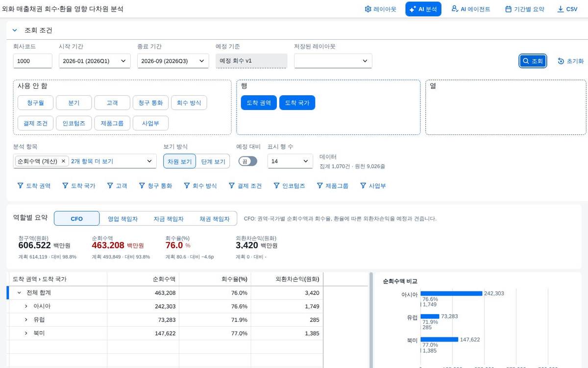
Task: Open the 결제 조건 funnel filter
Action: [x=245, y=186]
